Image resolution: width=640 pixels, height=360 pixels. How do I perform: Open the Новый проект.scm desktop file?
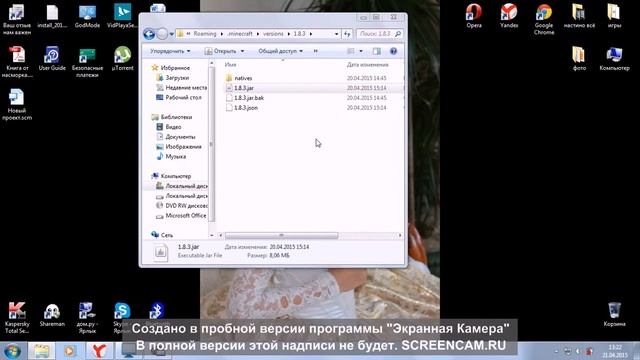17,104
